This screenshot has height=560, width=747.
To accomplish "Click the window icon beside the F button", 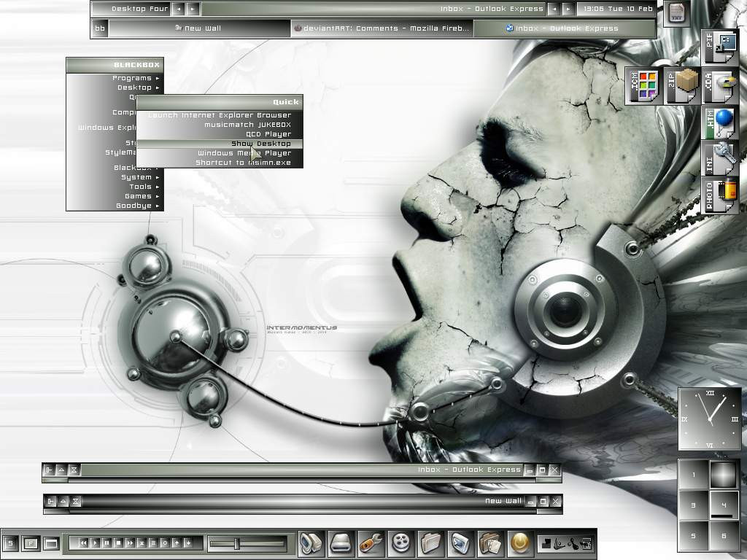I will click(x=51, y=543).
